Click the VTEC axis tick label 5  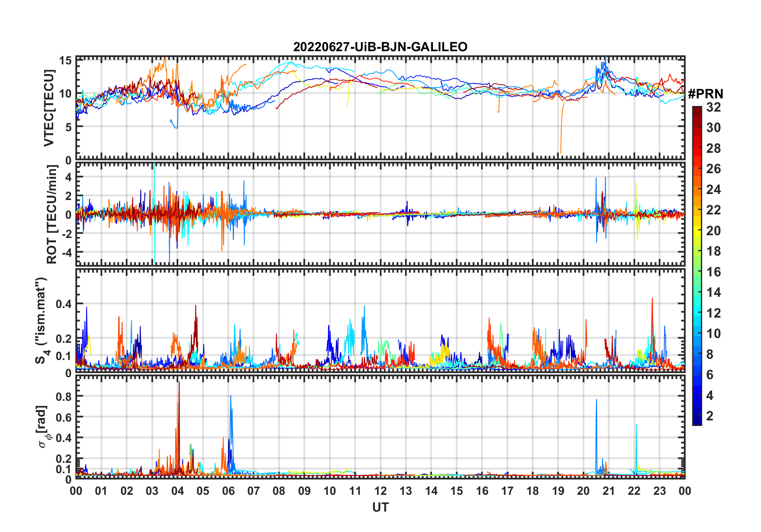[x=68, y=127]
